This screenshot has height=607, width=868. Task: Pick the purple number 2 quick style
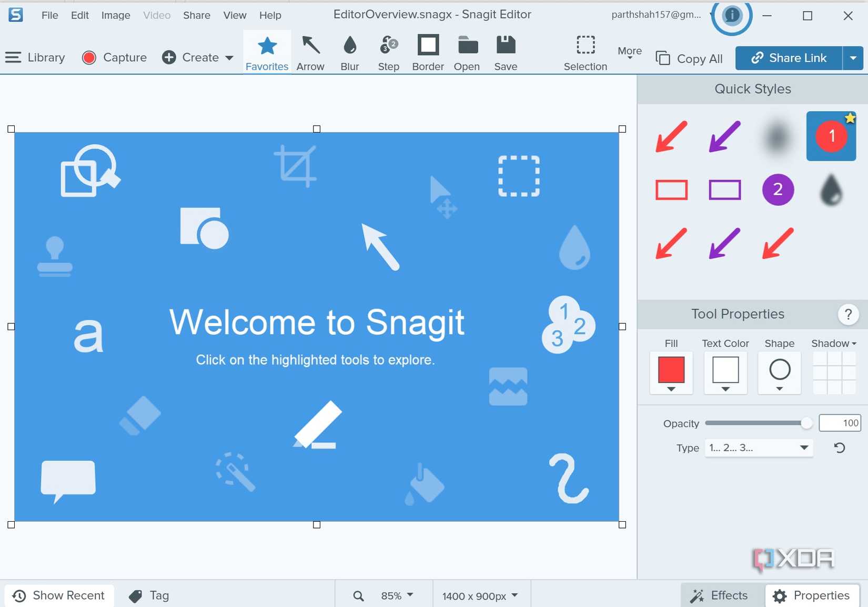point(778,190)
